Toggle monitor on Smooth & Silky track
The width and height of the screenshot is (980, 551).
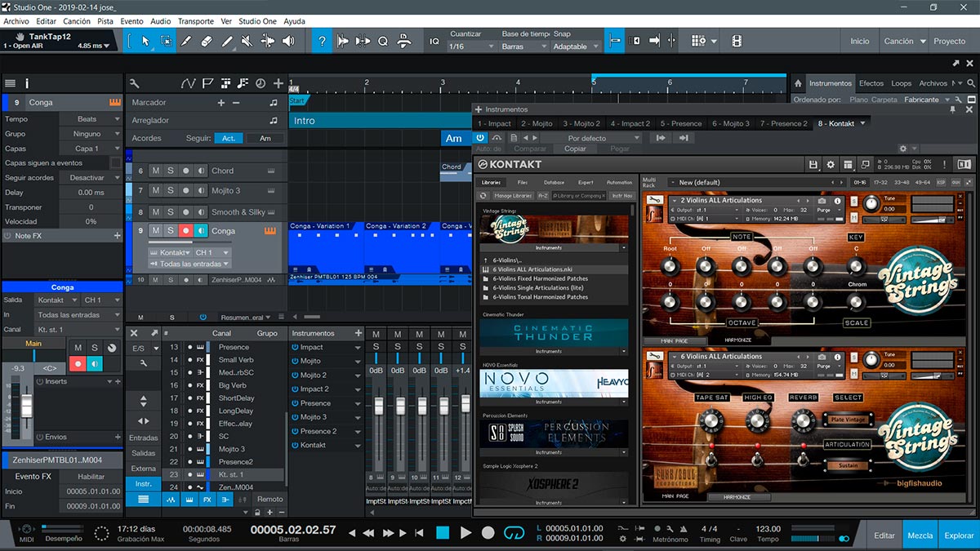pyautogui.click(x=201, y=211)
